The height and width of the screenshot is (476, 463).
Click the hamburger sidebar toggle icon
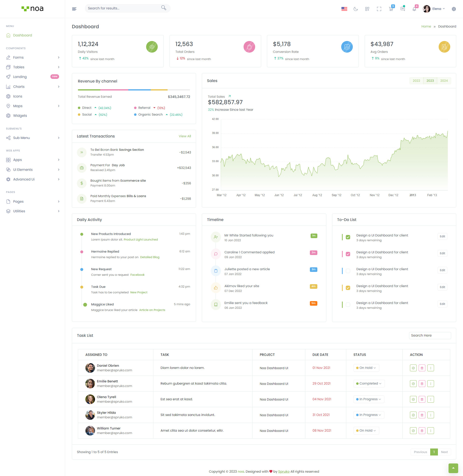(x=74, y=9)
